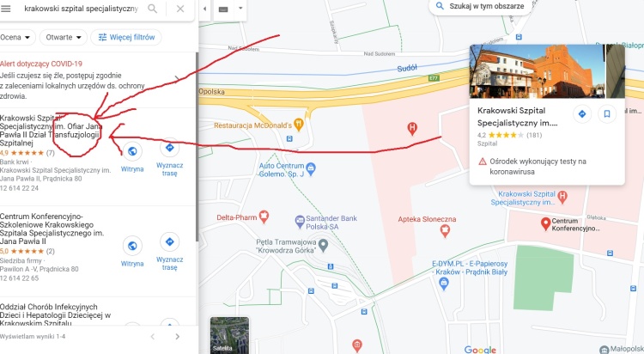Collapse the side panel arrow

[204, 9]
